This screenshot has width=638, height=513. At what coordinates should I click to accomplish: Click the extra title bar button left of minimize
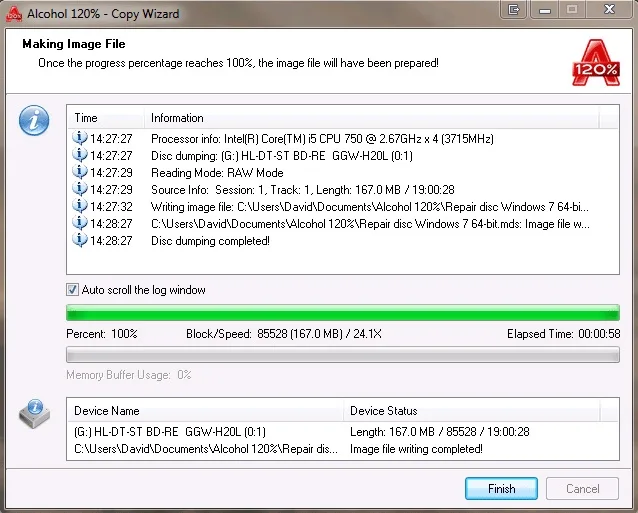pyautogui.click(x=514, y=9)
